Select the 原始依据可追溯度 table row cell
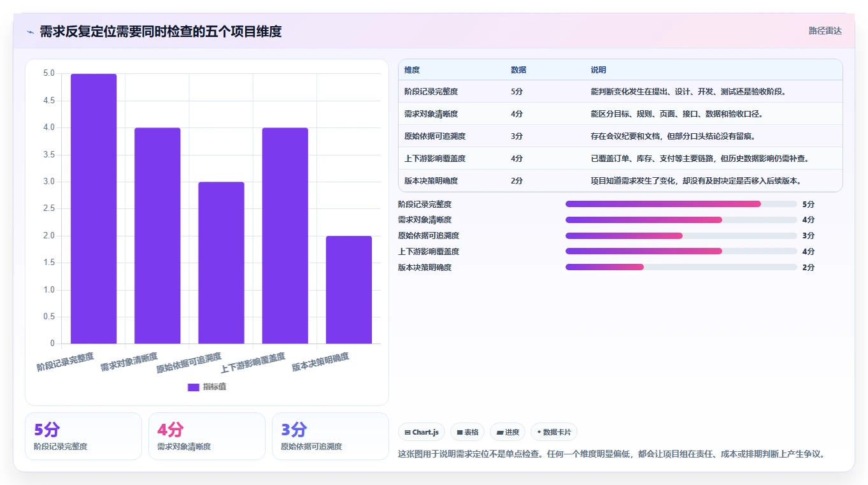 tap(435, 136)
